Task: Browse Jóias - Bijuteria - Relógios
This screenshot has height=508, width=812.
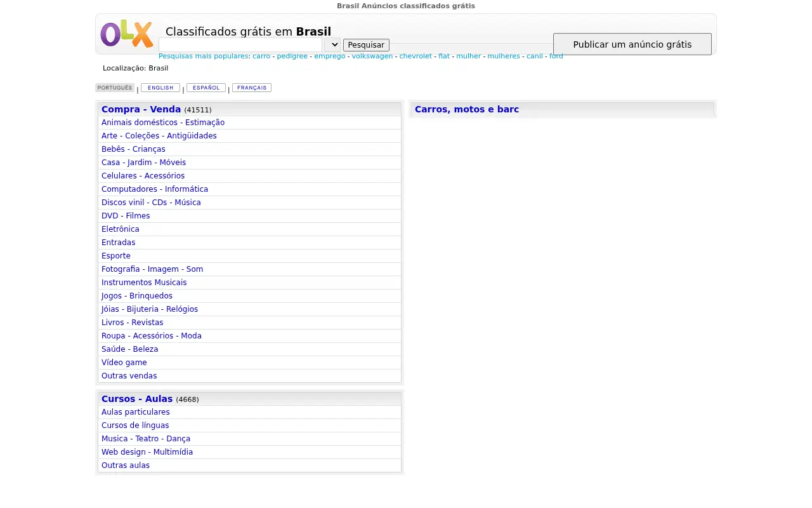Action: pos(150,309)
